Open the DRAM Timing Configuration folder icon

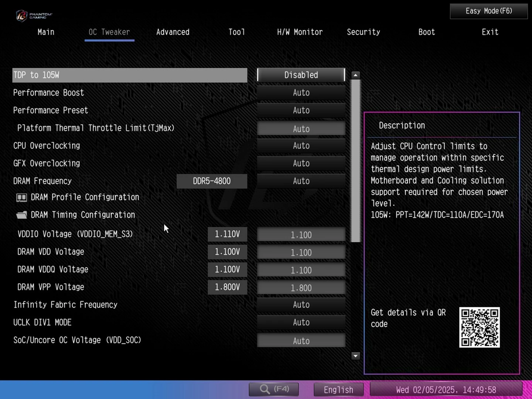coord(22,215)
